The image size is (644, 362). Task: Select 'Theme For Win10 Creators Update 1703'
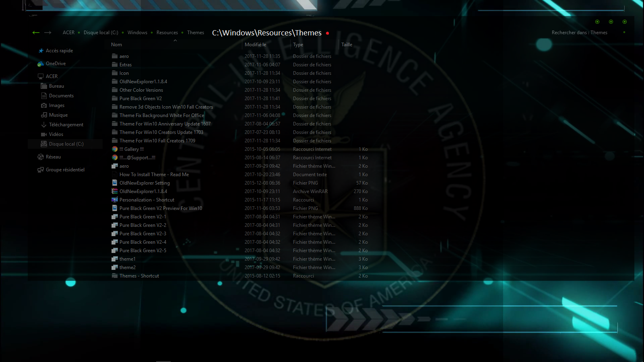tap(161, 132)
